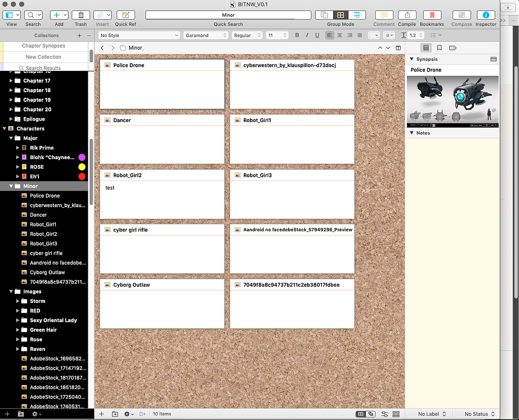Click the red label dot beside Eh'i
The height and width of the screenshot is (420, 519).
(x=82, y=176)
